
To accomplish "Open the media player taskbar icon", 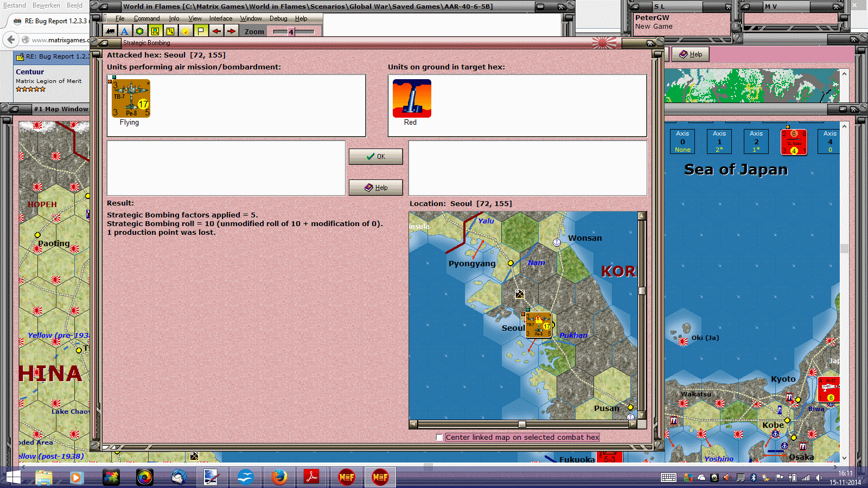I will tap(76, 477).
